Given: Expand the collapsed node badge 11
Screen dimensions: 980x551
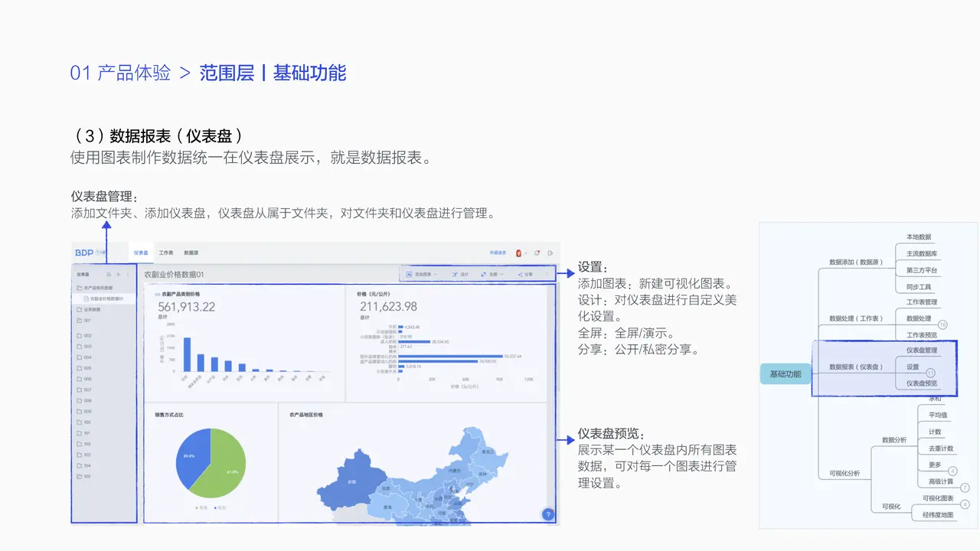Looking at the screenshot, I should coord(931,373).
